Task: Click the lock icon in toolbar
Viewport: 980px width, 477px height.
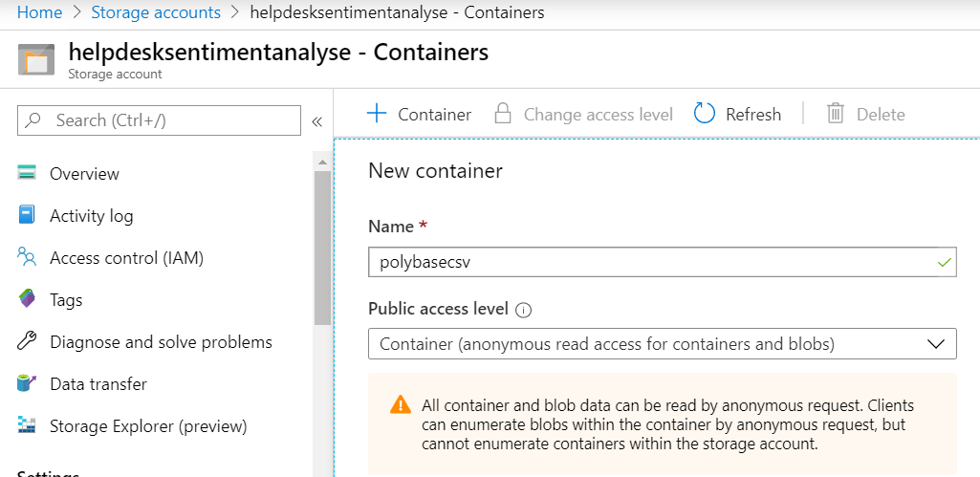Action: 503,113
